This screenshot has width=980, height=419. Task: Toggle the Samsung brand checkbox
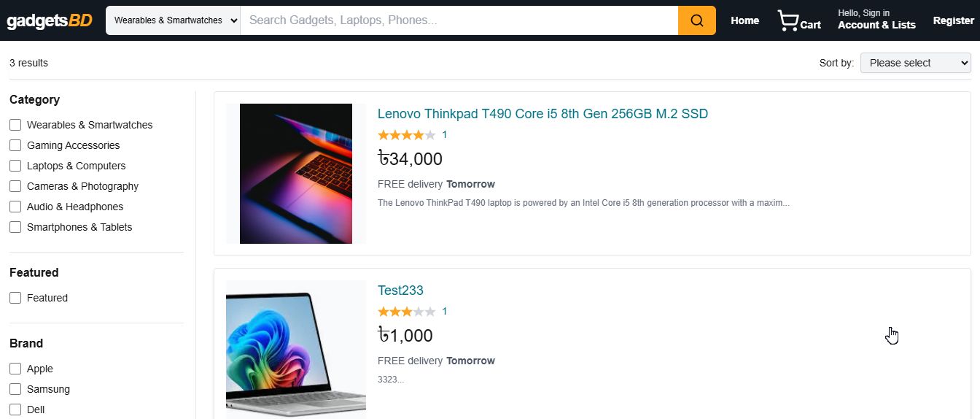(15, 389)
